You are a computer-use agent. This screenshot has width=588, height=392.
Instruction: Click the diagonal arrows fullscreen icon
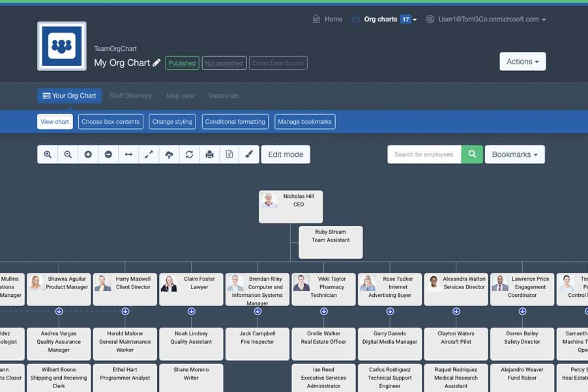[149, 154]
